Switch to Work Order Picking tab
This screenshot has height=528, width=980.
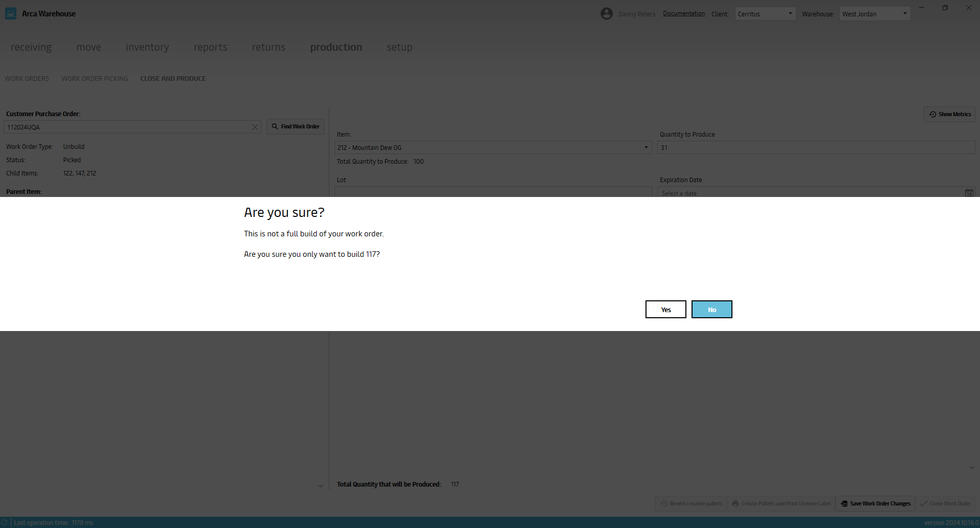click(x=95, y=79)
